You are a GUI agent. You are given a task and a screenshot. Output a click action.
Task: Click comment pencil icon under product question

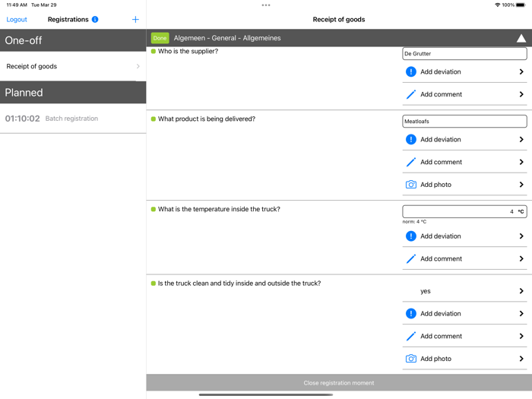click(411, 162)
